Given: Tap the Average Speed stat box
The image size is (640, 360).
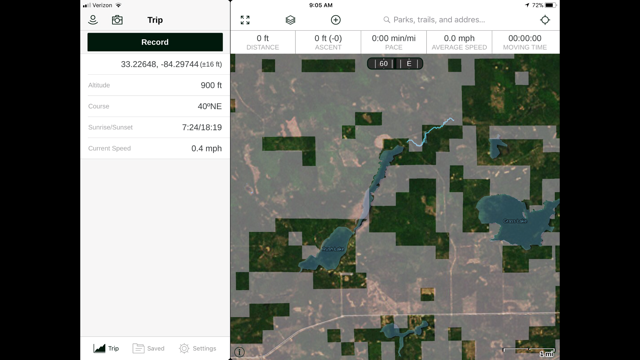Looking at the screenshot, I should [x=459, y=42].
